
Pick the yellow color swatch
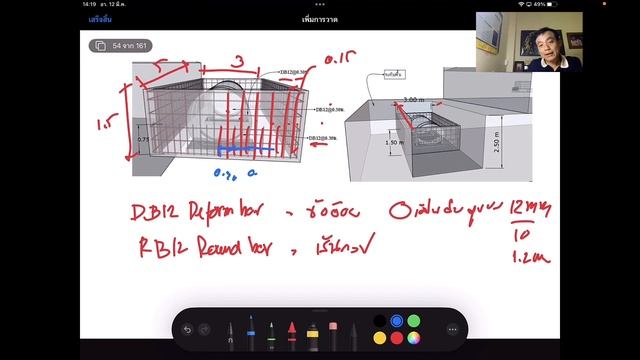pyautogui.click(x=380, y=338)
